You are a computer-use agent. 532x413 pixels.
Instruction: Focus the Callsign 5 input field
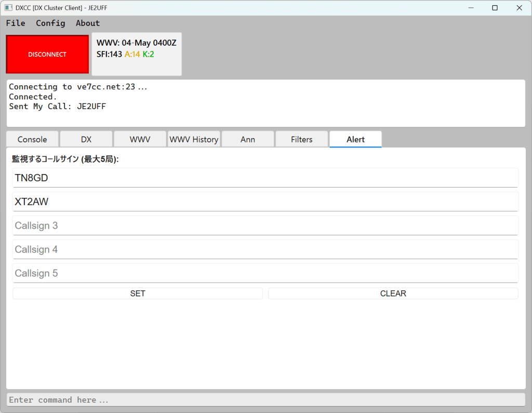pyautogui.click(x=265, y=273)
